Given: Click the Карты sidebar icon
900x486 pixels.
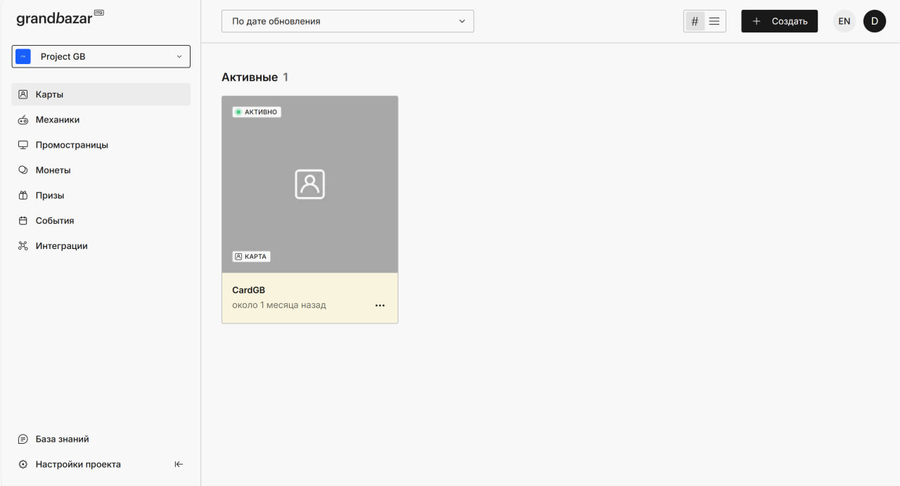Looking at the screenshot, I should coord(23,94).
